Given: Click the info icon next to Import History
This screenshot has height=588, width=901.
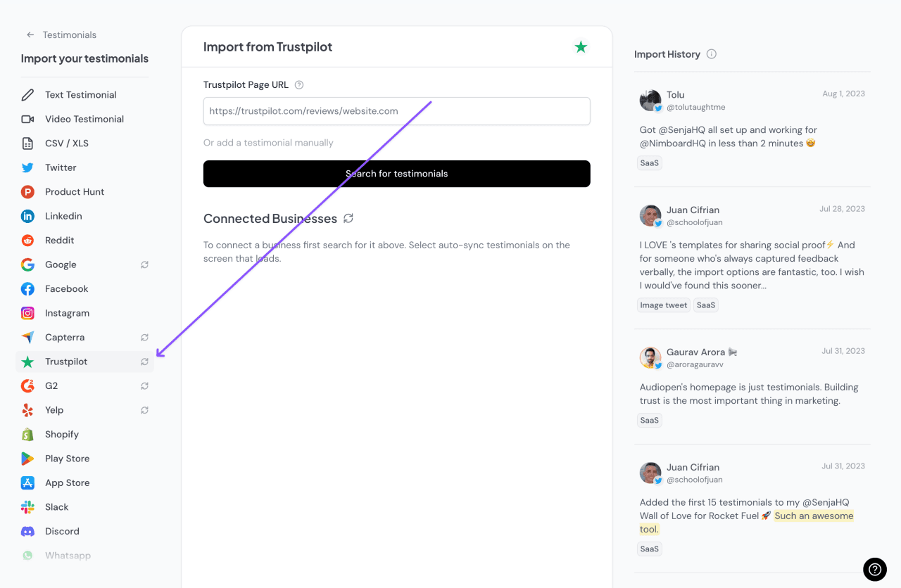Looking at the screenshot, I should pyautogui.click(x=712, y=54).
